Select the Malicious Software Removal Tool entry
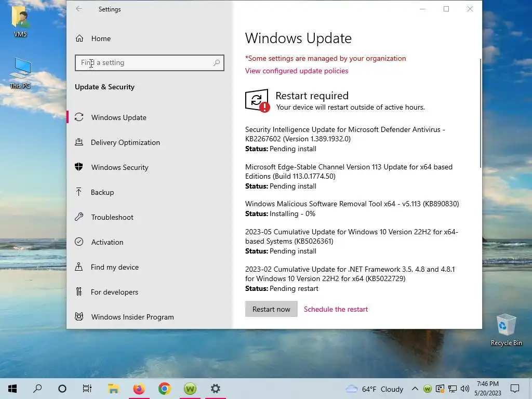Viewport: 532px width, 399px height. tap(352, 204)
